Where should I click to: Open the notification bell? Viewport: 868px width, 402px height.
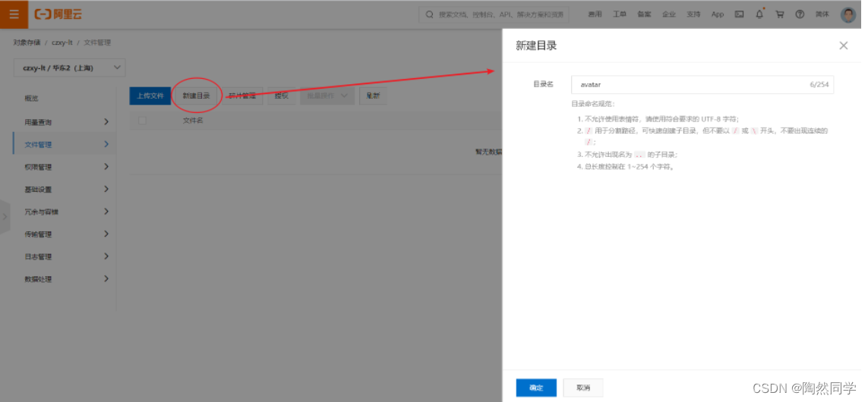759,14
